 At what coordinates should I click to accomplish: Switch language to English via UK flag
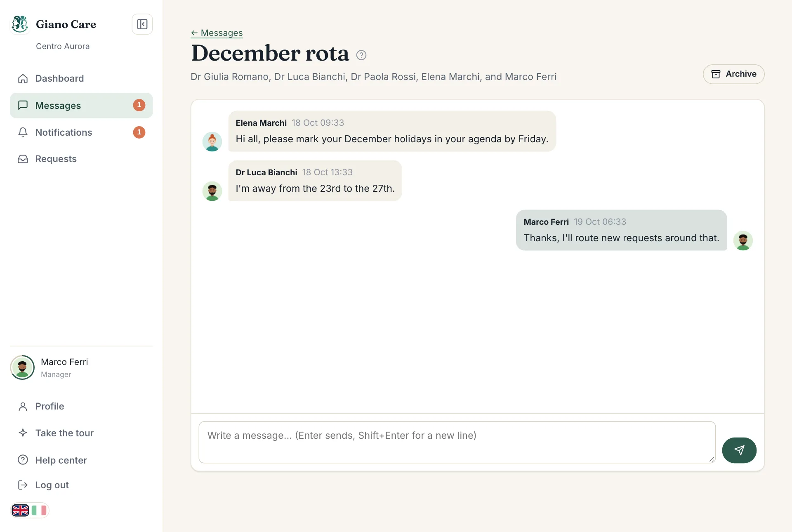(21, 511)
